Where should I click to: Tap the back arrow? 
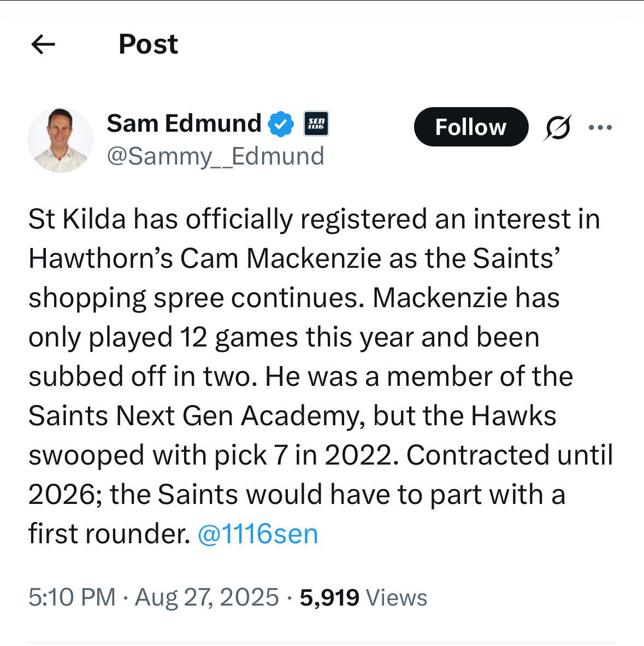pos(43,45)
